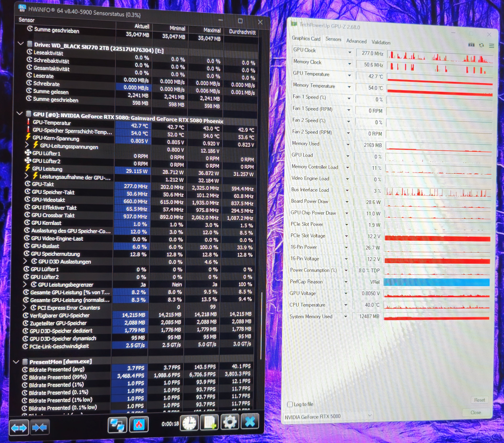Click the red flame chip icon
This screenshot has width=504, height=443.
(139, 424)
